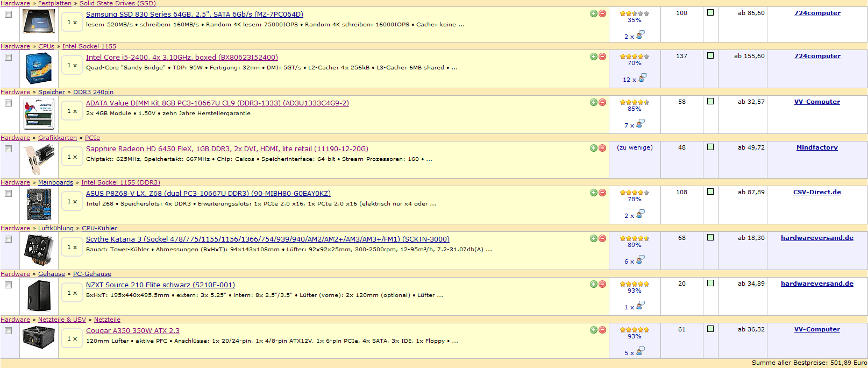Go to DDR3 240pin breadcrumb category
The height and width of the screenshot is (368, 868).
point(93,92)
